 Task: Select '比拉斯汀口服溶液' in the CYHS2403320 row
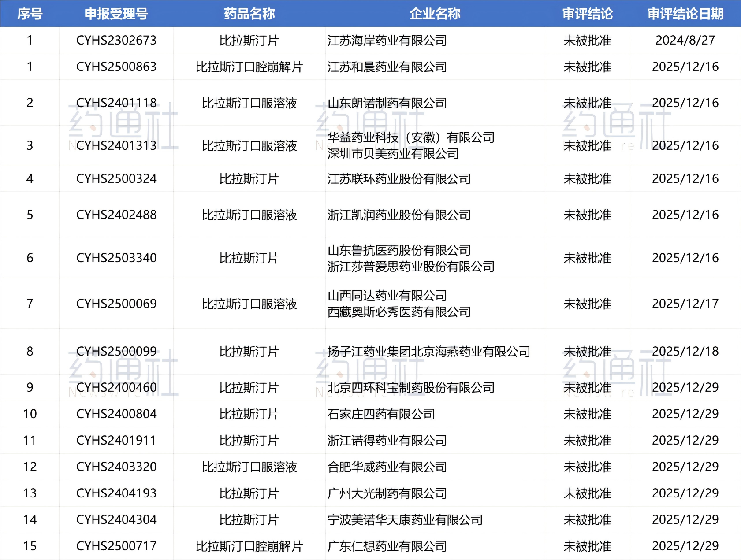point(249,467)
